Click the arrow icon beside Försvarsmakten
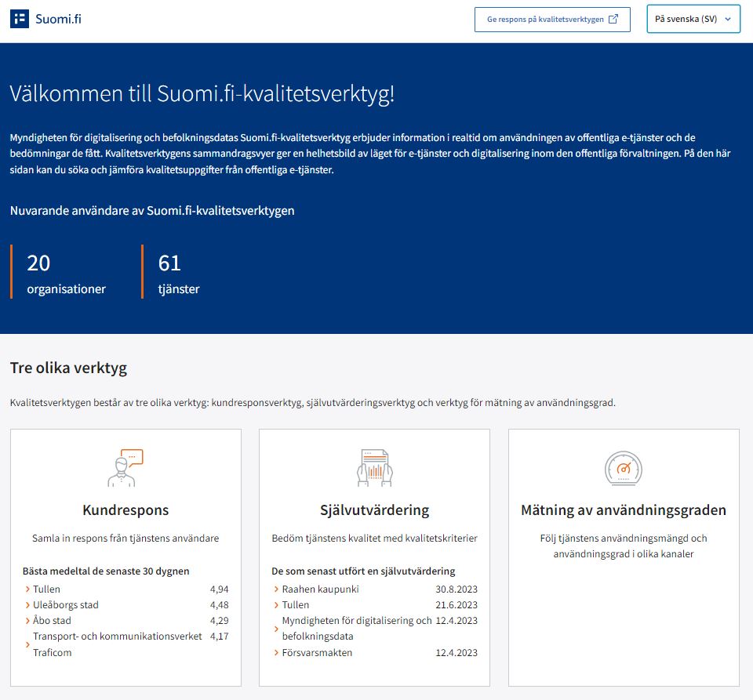The image size is (753, 700). pos(276,653)
